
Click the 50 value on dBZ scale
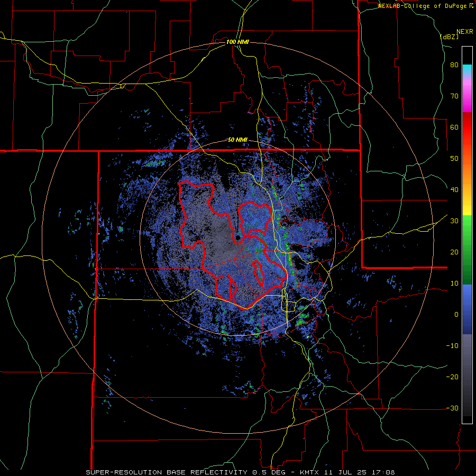tap(454, 159)
